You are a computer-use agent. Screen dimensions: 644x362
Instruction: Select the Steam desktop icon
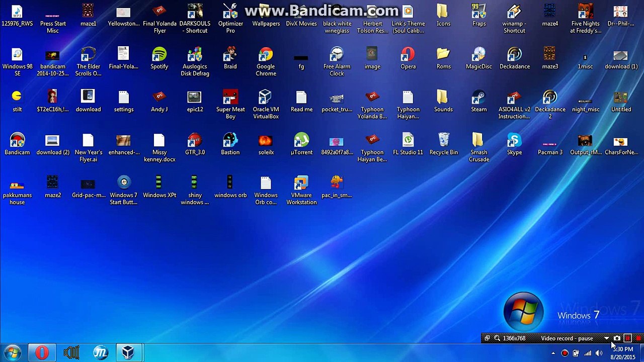pos(478,101)
